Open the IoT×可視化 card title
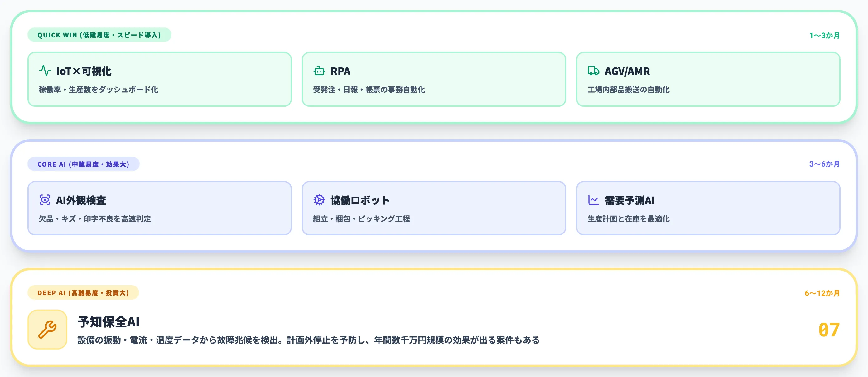The image size is (868, 377). coord(84,71)
